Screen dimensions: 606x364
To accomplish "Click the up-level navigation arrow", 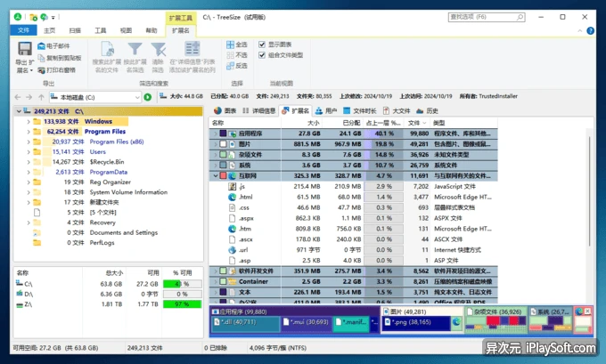I will (41, 97).
